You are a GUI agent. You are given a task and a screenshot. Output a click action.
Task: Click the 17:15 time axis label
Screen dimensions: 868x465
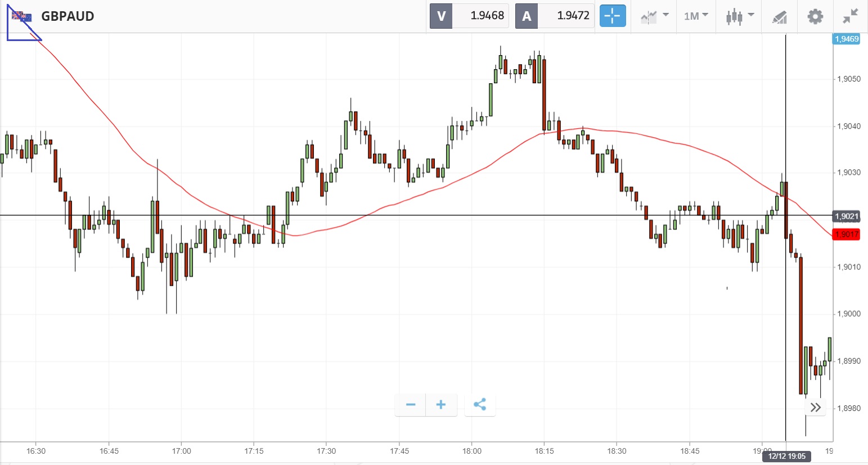254,451
